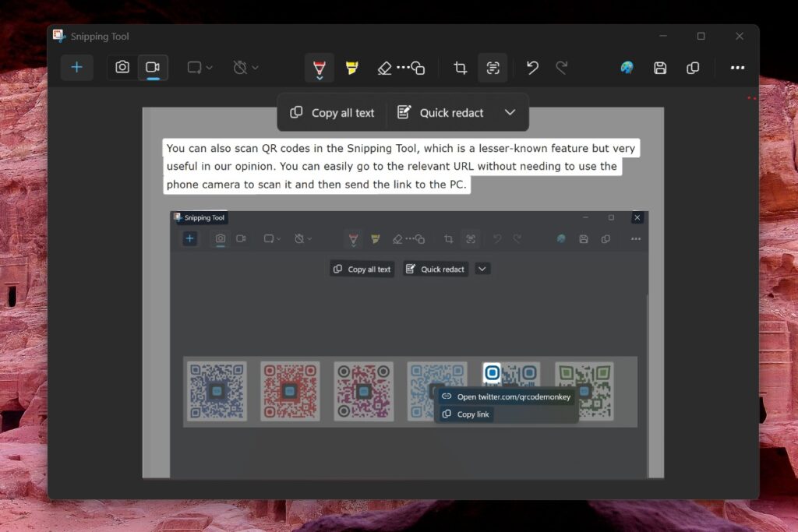The image size is (798, 532).
Task: Redo the last undone action
Action: coord(559,68)
